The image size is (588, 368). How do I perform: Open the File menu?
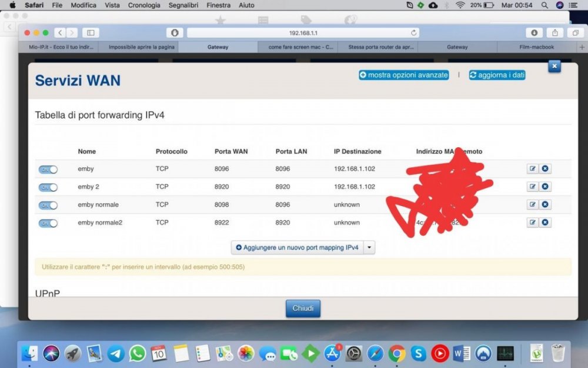click(x=57, y=5)
